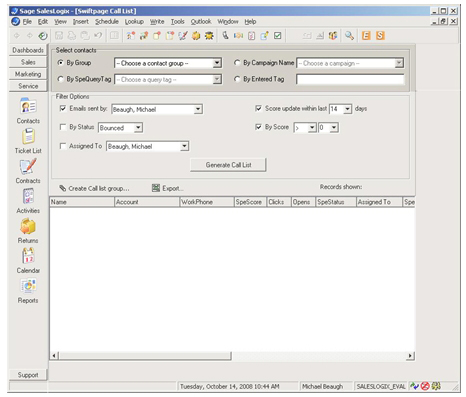Select the By Campaign Name radio button
The image size is (466, 397).
pos(237,63)
